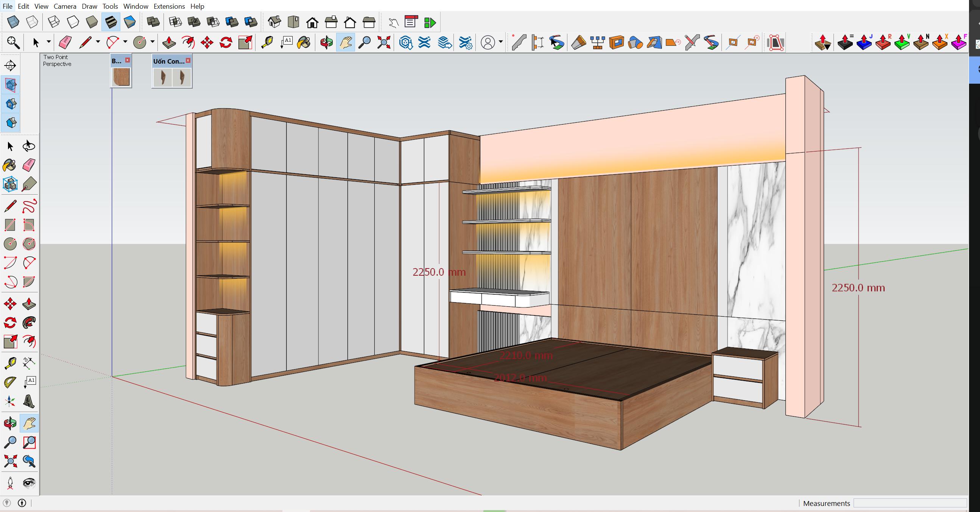Open the Line tool dropdown arrow

[98, 42]
